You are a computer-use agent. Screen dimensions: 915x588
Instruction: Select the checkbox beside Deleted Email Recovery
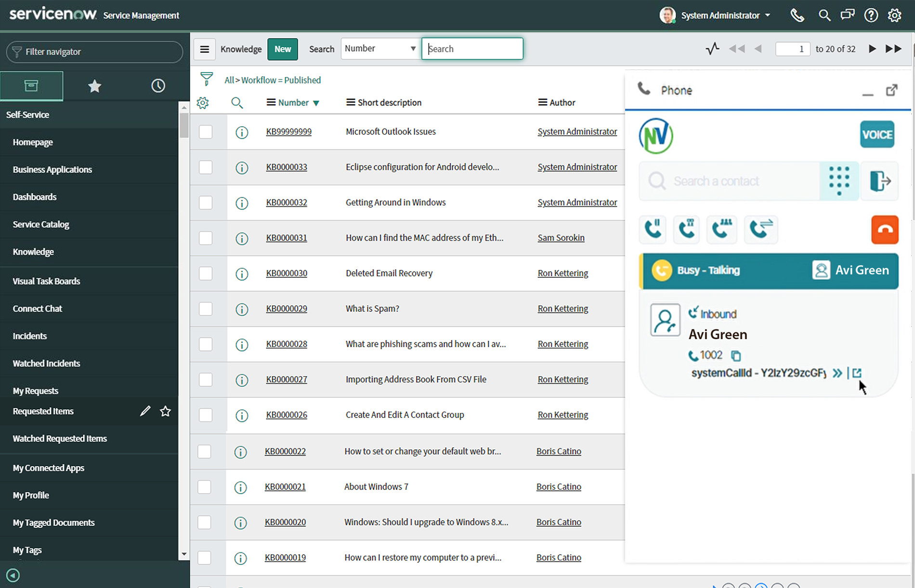[x=206, y=274]
